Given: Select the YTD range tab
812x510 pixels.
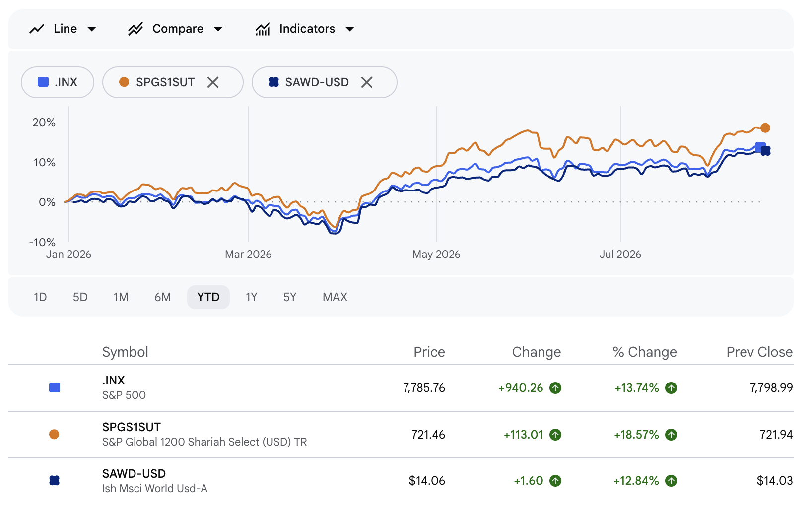Looking at the screenshot, I should 208,297.
